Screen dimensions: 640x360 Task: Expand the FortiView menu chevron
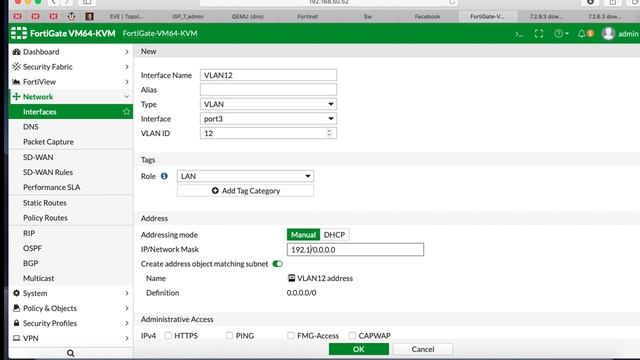127,82
